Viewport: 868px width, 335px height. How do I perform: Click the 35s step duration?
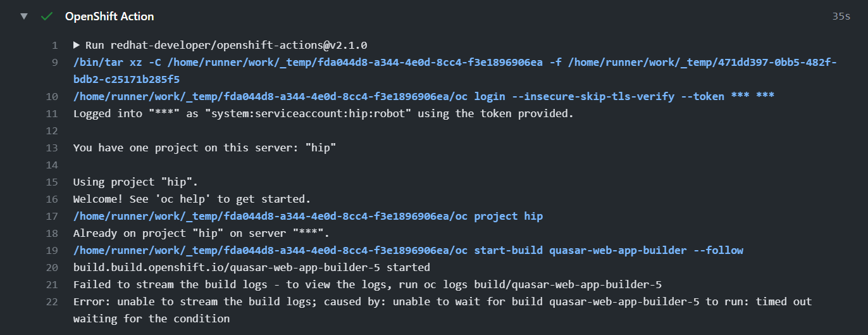click(841, 16)
